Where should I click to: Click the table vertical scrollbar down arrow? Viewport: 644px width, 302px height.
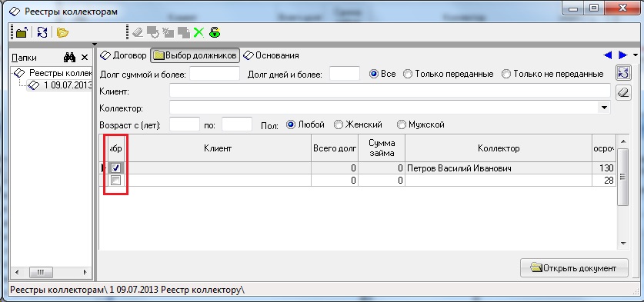coord(623,244)
